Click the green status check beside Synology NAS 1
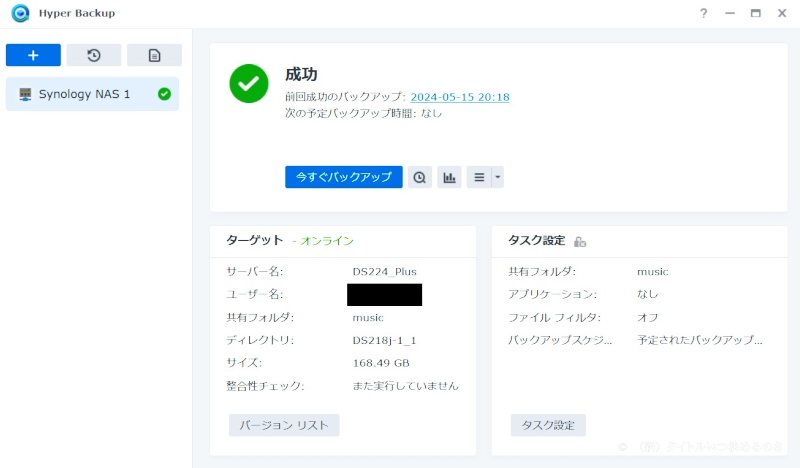The image size is (800, 468). click(x=164, y=94)
